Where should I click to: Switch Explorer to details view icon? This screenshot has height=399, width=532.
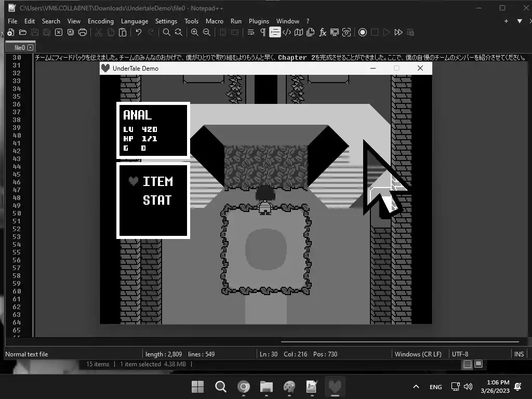click(x=468, y=364)
